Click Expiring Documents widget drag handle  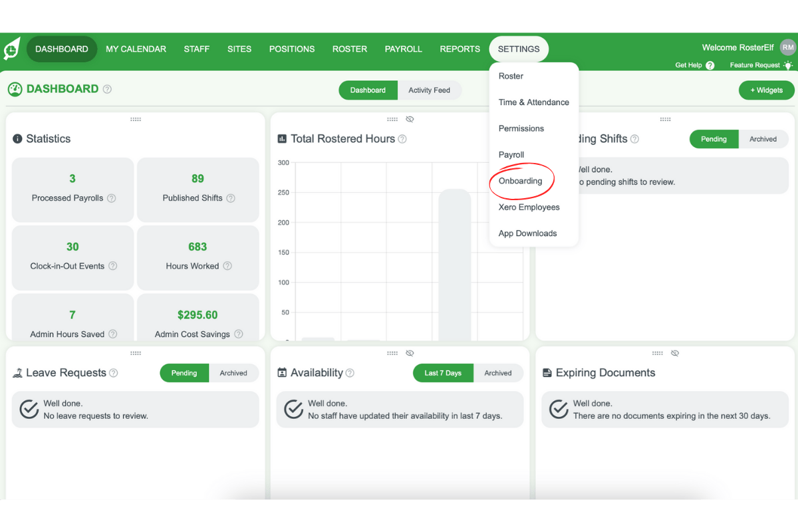pyautogui.click(x=658, y=353)
